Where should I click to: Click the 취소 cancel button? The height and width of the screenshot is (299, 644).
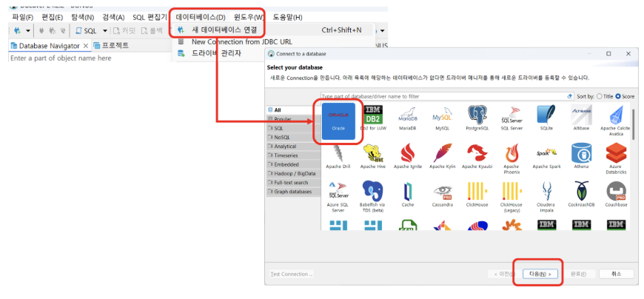tap(615, 274)
